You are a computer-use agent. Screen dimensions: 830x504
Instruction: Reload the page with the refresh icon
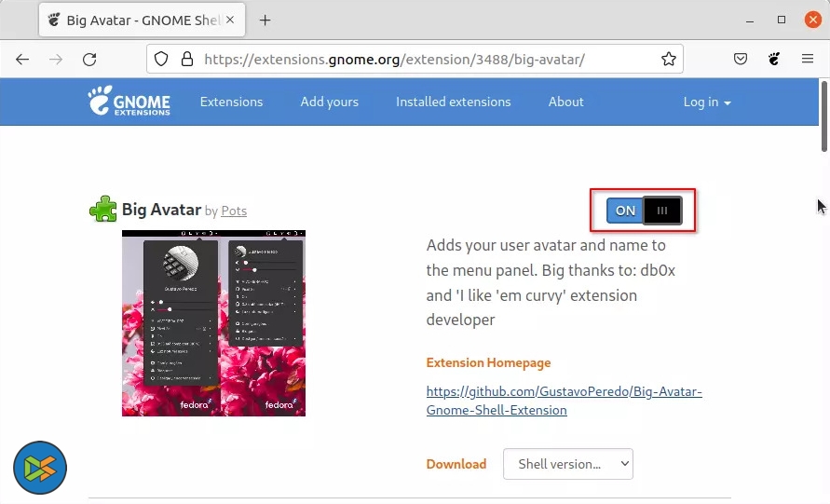(x=89, y=60)
